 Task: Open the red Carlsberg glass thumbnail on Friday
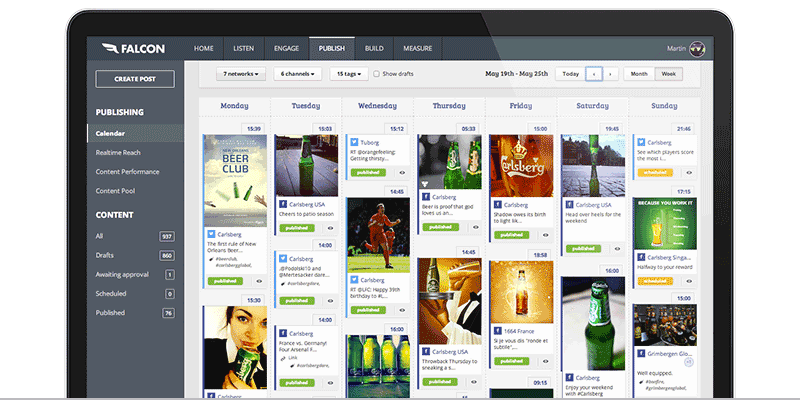click(521, 166)
